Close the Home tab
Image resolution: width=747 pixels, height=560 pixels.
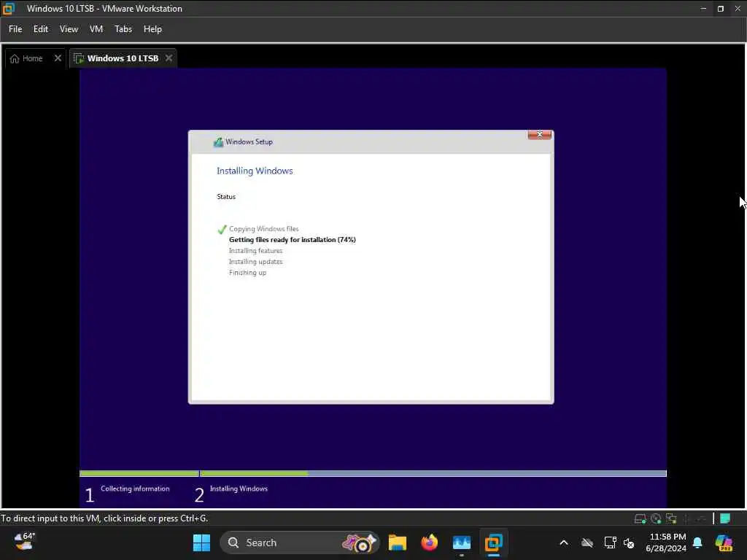point(58,58)
